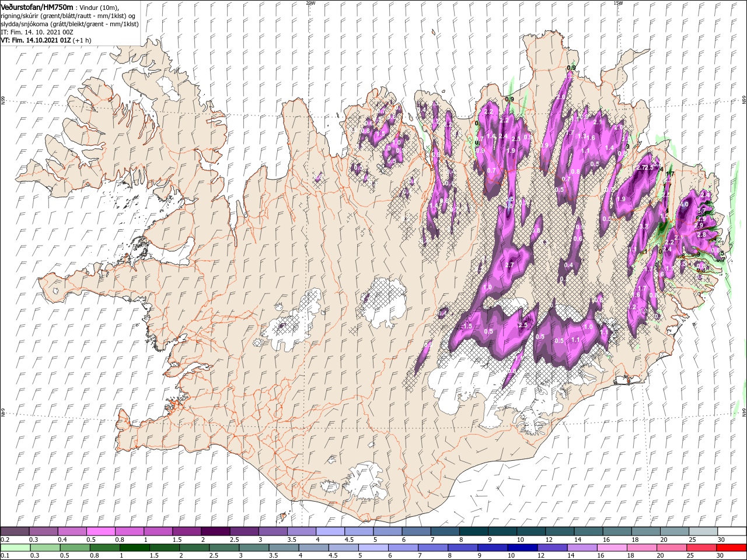Screen dimensions: 747x560
Task: Select the dark mauve 0.2 legend swatch
Action: (x=15, y=531)
